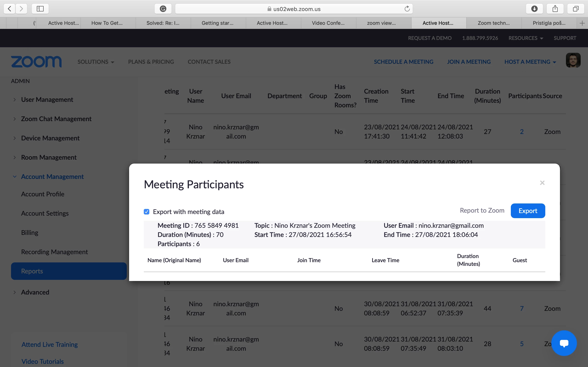The width and height of the screenshot is (588, 367).
Task: Open the blue chat bubble icon
Action: click(564, 343)
